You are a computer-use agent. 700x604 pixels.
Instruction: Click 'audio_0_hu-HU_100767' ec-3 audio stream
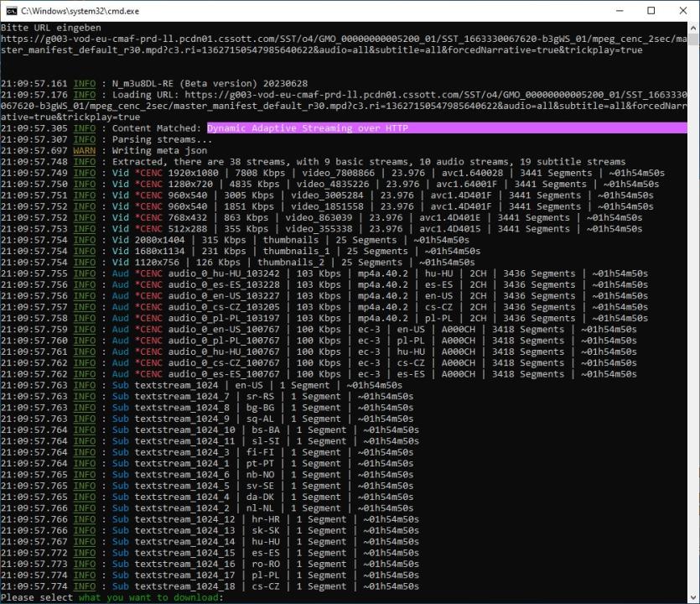224,351
